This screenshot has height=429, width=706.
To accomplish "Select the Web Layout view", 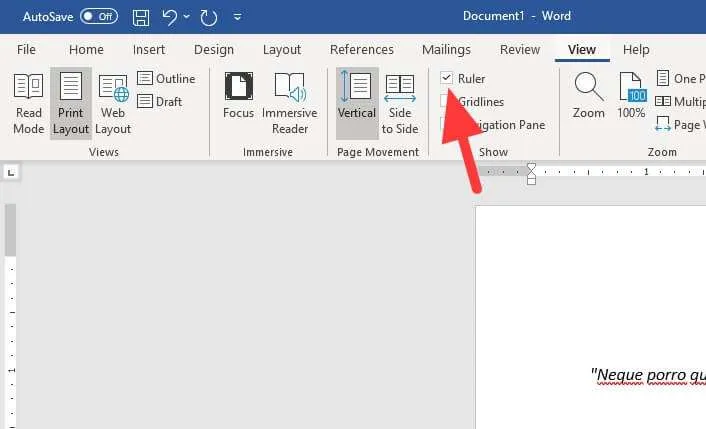I will pyautogui.click(x=113, y=104).
